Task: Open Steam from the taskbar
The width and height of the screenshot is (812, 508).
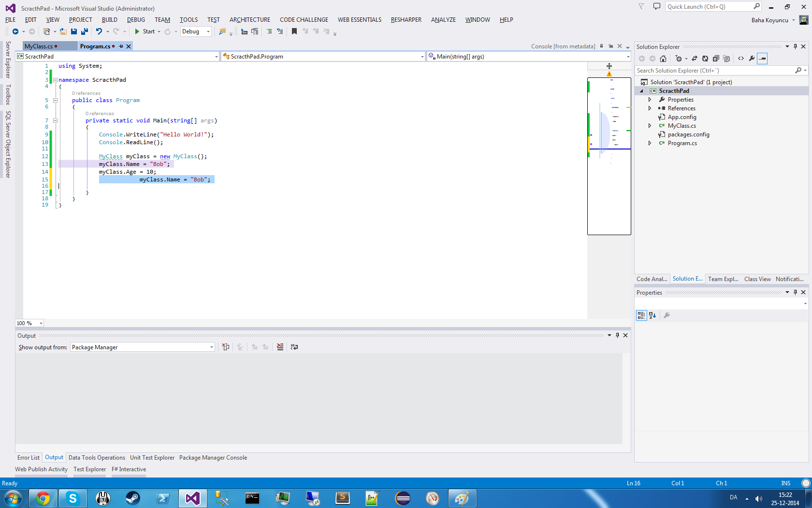Action: coord(133,498)
